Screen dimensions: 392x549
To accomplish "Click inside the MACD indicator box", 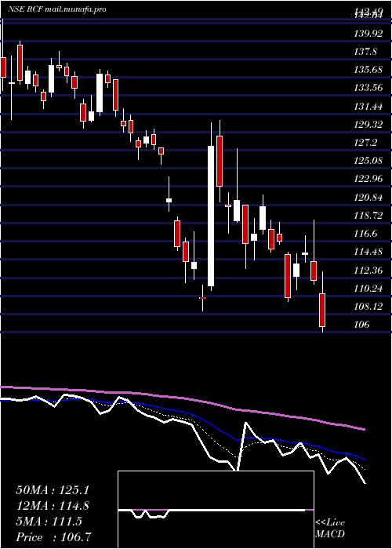I will point(216,510).
